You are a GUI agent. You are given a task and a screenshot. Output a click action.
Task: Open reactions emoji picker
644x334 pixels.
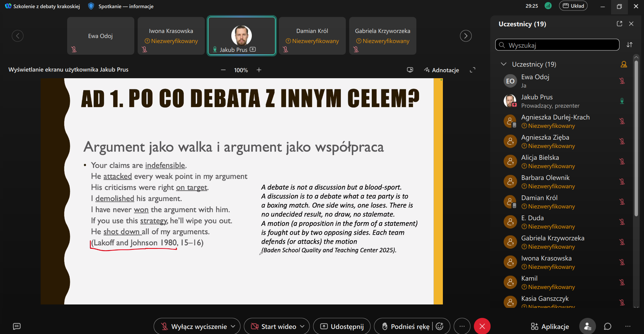pos(440,326)
